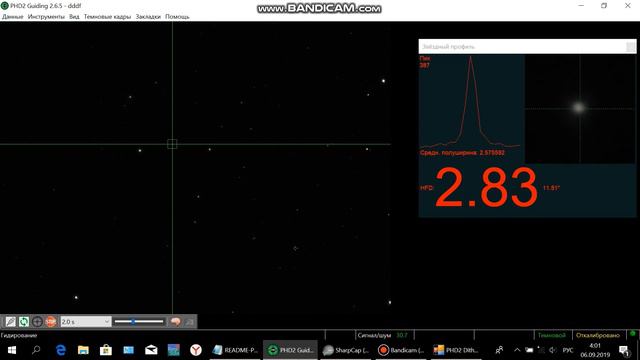Launch Yandex Browser from taskbar
Viewport: 640px width, 360px height.
coord(196,350)
